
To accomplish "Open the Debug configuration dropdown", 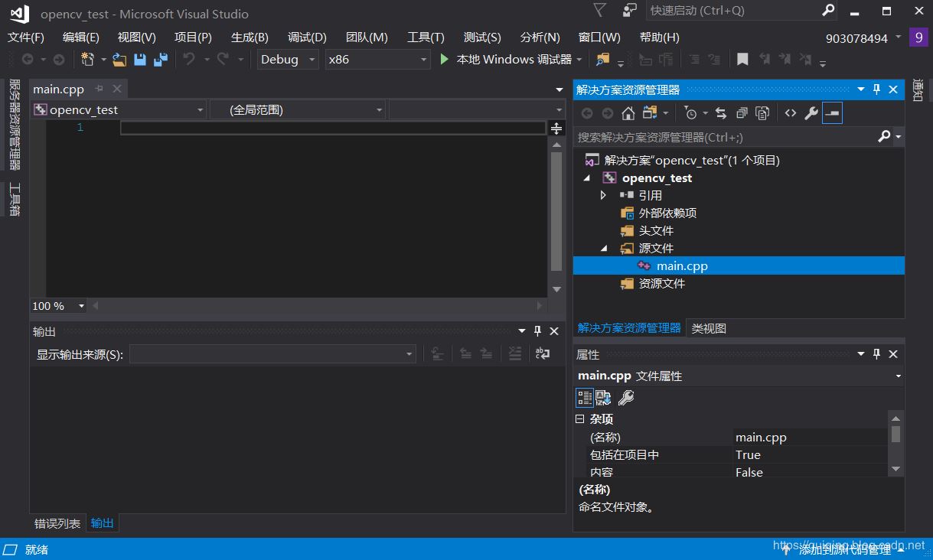I will tap(288, 59).
